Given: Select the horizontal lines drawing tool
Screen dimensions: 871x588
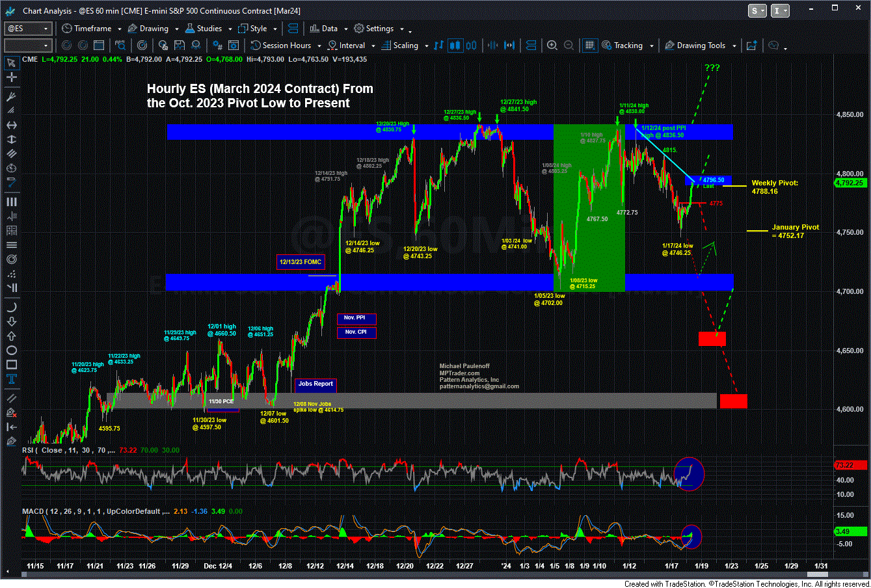Looking at the screenshot, I should (11, 245).
